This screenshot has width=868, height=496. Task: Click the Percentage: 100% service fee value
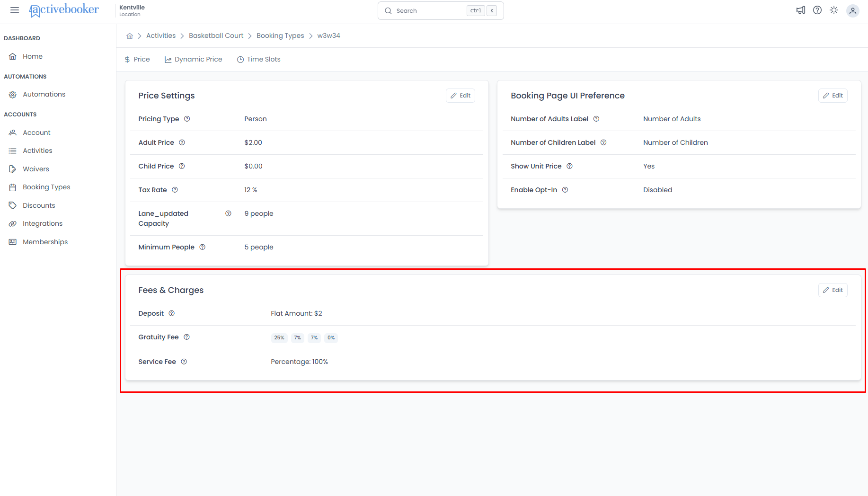point(299,362)
